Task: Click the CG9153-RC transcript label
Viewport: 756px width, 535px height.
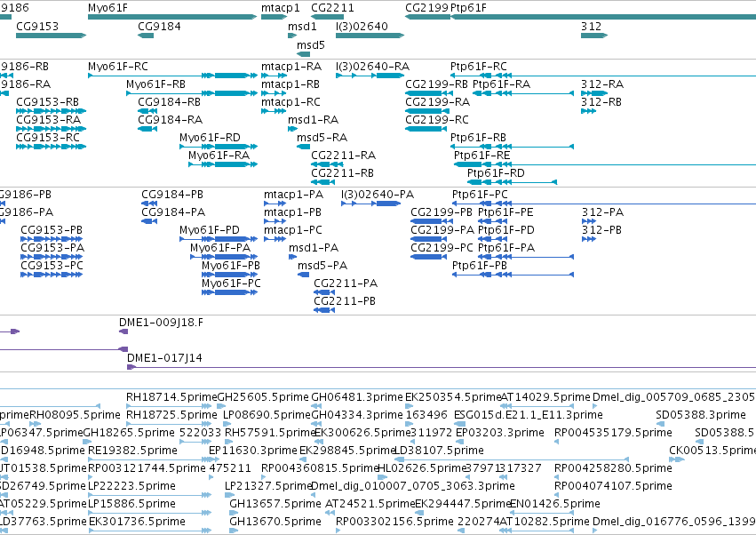Action: 48,137
